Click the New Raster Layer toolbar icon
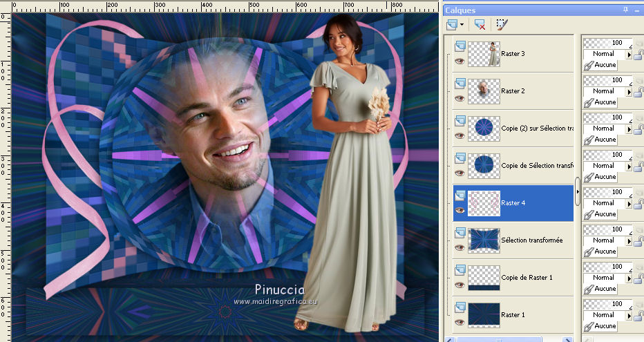This screenshot has height=342, width=644. coord(452,25)
